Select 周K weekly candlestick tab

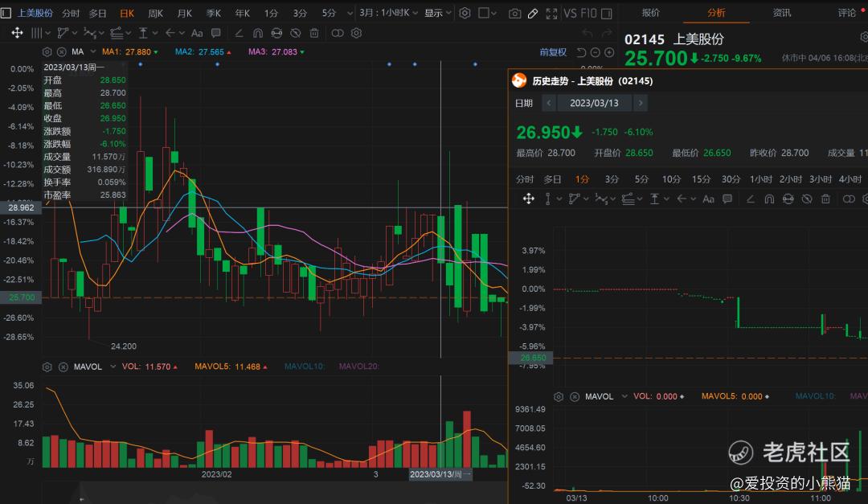pos(156,13)
